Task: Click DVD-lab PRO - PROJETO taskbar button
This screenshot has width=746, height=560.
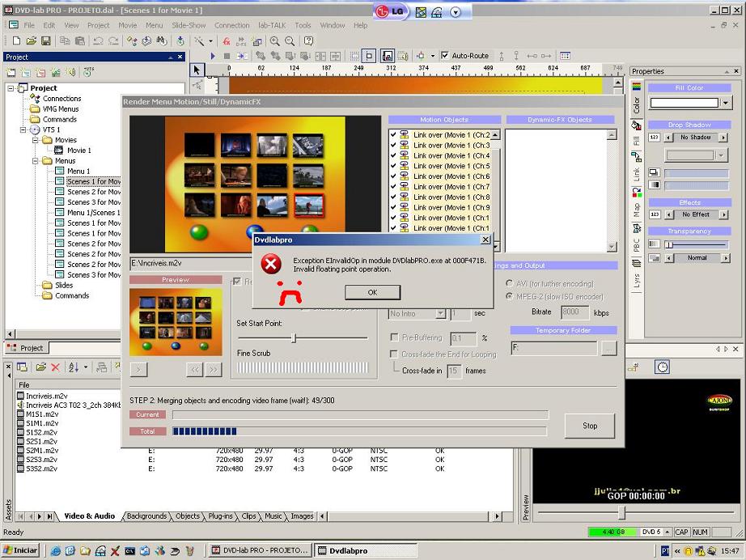Action: (x=261, y=550)
